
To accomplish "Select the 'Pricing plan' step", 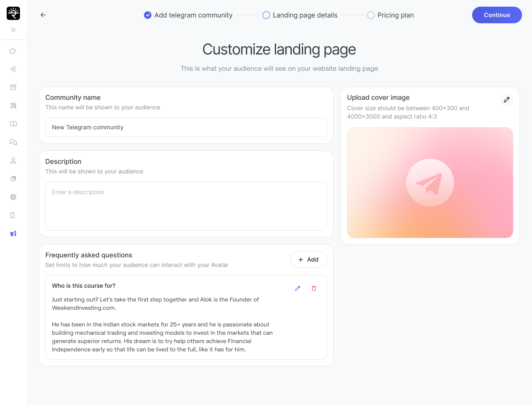I will pos(390,15).
